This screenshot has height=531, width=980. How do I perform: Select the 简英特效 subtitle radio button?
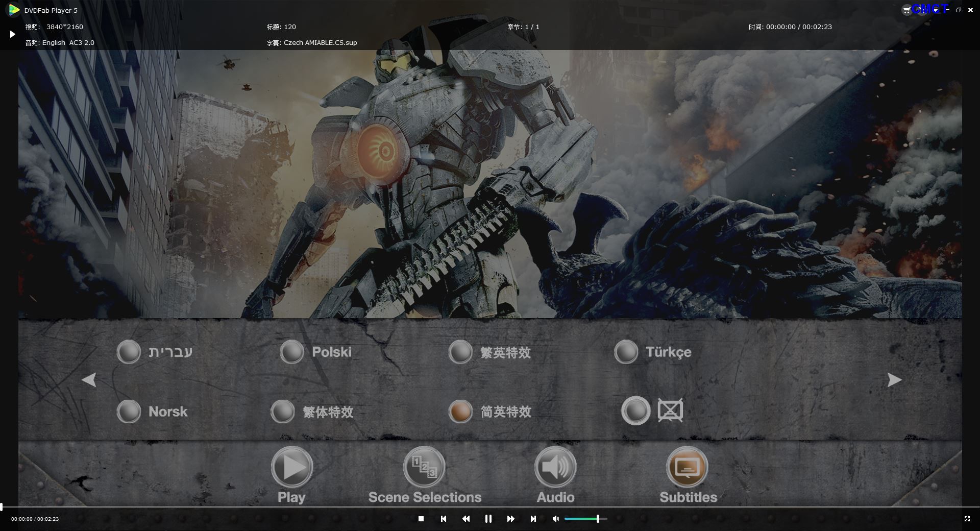click(460, 412)
